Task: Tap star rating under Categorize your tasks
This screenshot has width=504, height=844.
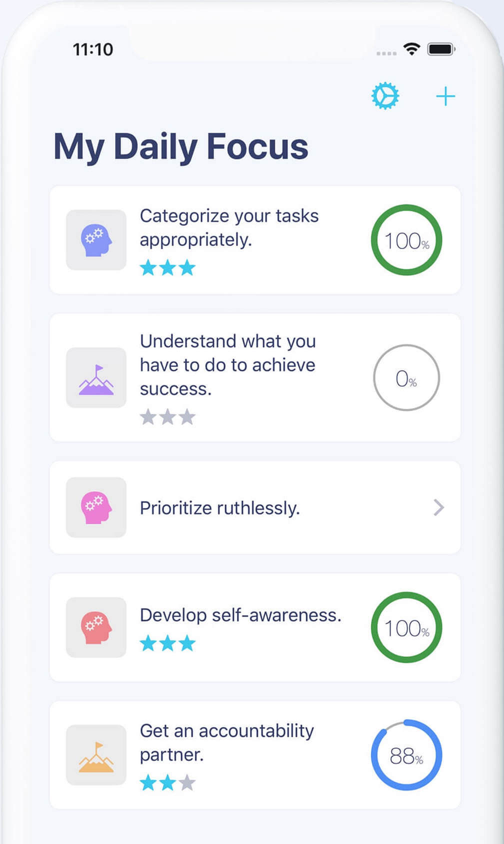Action: pyautogui.click(x=167, y=267)
